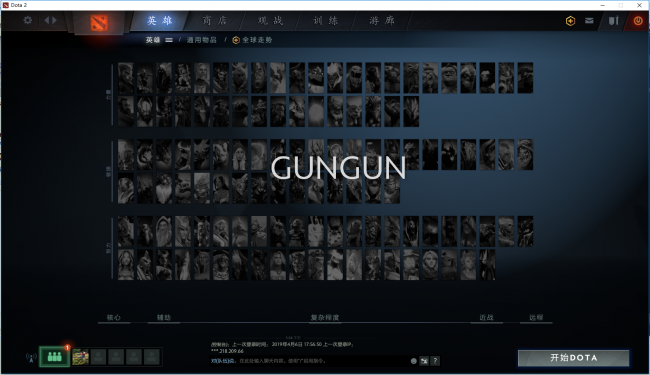The width and height of the screenshot is (650, 375).
Task: Click the gold Dota Plus icon
Action: click(570, 21)
